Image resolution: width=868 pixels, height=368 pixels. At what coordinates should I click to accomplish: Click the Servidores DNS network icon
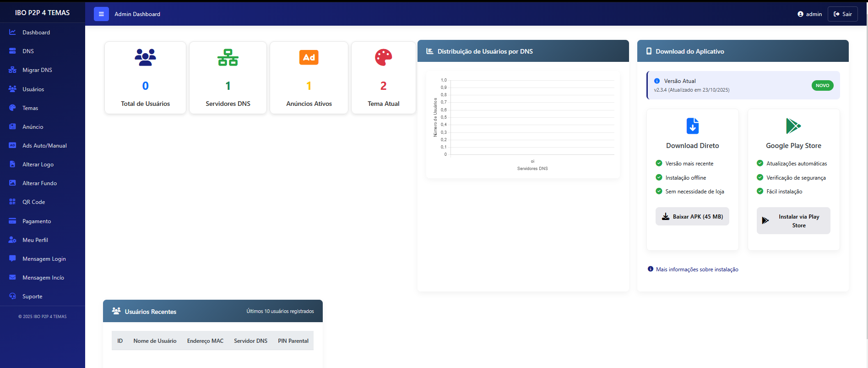coord(228,57)
